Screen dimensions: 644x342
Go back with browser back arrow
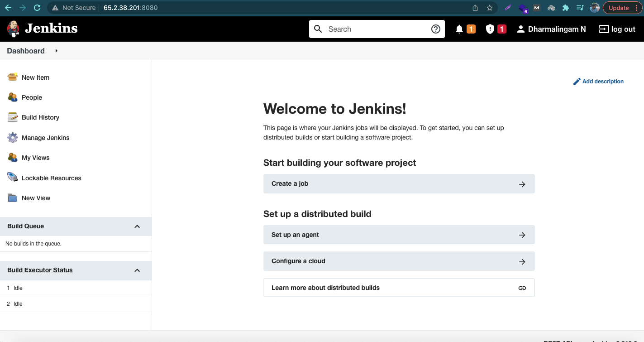8,8
